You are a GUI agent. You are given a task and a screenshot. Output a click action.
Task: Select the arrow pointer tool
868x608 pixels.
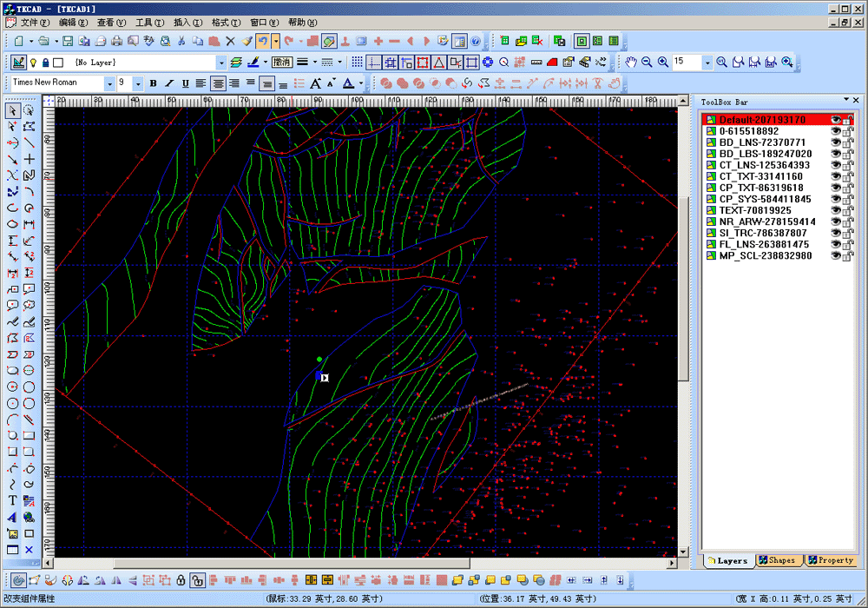[12, 110]
